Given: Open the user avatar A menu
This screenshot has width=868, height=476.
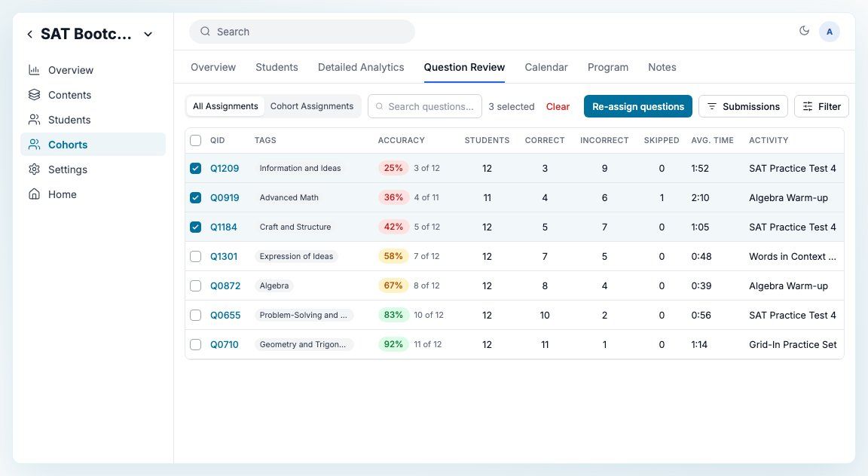Looking at the screenshot, I should 830,32.
